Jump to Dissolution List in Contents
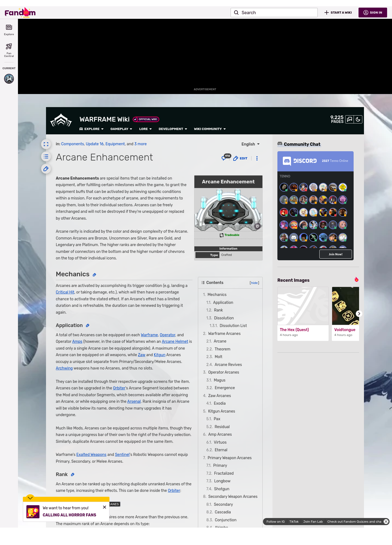The image size is (392, 545). tap(228, 326)
